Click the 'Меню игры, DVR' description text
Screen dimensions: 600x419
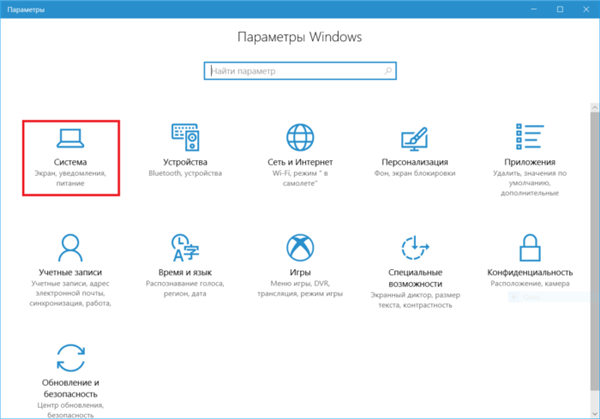[300, 284]
